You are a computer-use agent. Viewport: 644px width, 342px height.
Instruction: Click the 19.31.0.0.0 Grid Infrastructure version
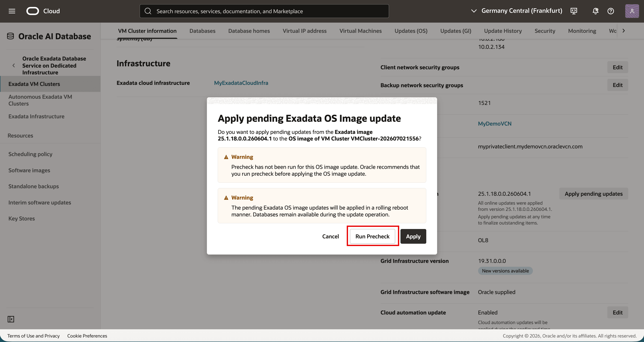coord(492,261)
